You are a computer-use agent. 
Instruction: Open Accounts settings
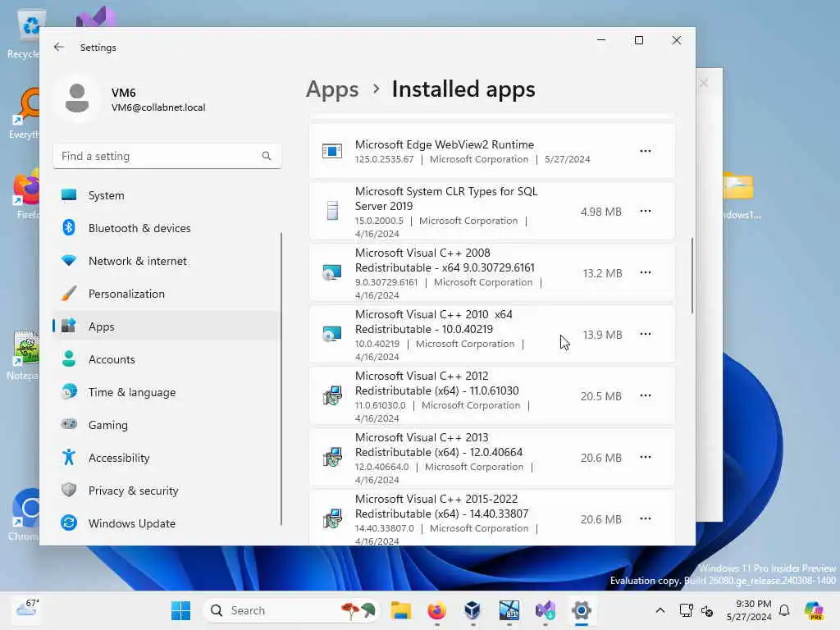[166, 359]
